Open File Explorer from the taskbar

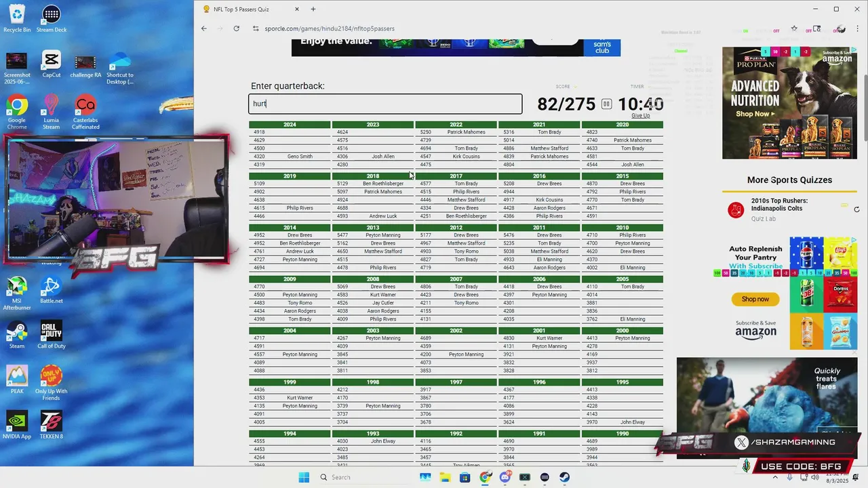pos(446,477)
